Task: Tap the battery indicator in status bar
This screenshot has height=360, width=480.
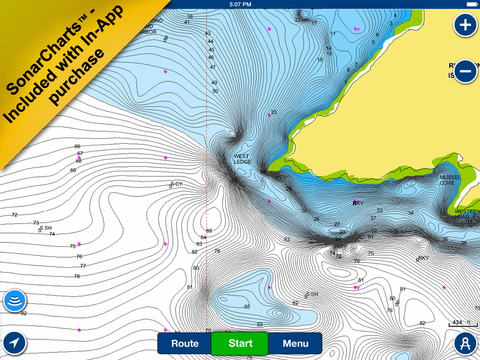Action: [472, 4]
